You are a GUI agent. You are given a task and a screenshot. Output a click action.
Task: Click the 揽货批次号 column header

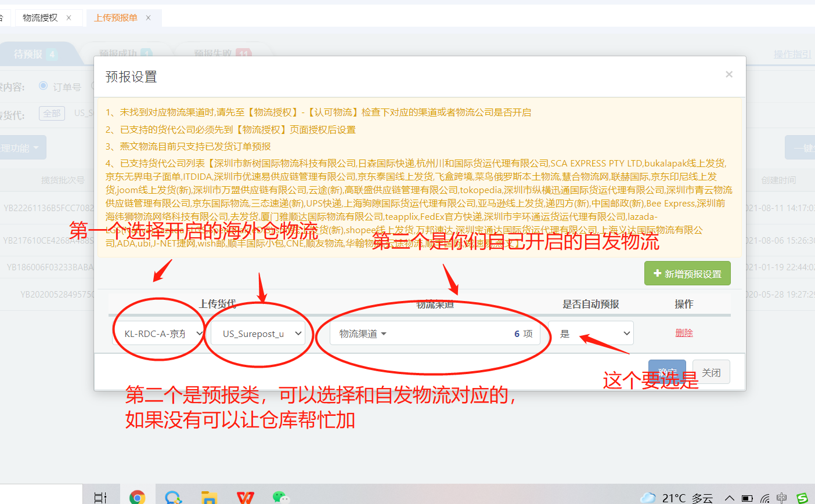tap(63, 180)
